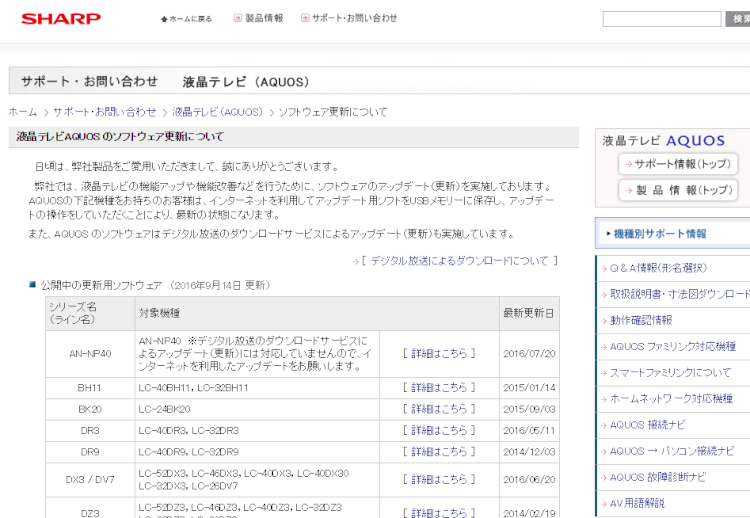Screen dimensions: 750x518
Task: Open デジタル放送によるダウンロードについて link
Action: [460, 261]
